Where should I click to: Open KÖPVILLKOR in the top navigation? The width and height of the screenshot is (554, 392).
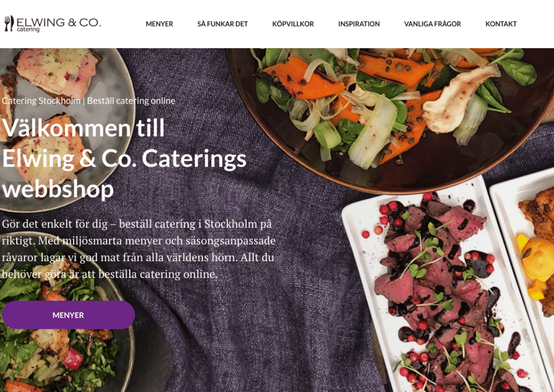293,24
